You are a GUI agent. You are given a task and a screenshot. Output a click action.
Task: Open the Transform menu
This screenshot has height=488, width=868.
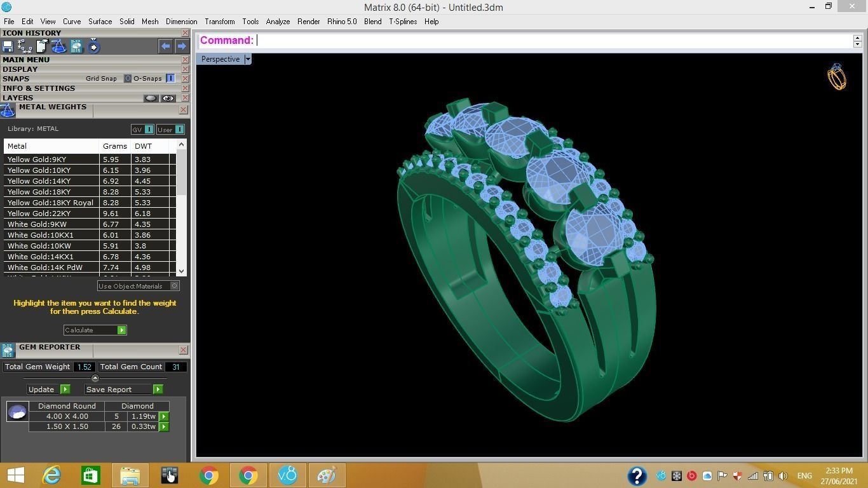point(220,22)
